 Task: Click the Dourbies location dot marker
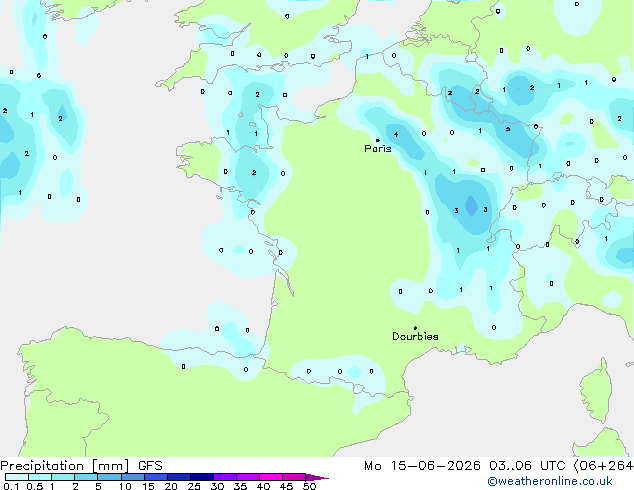pos(415,328)
